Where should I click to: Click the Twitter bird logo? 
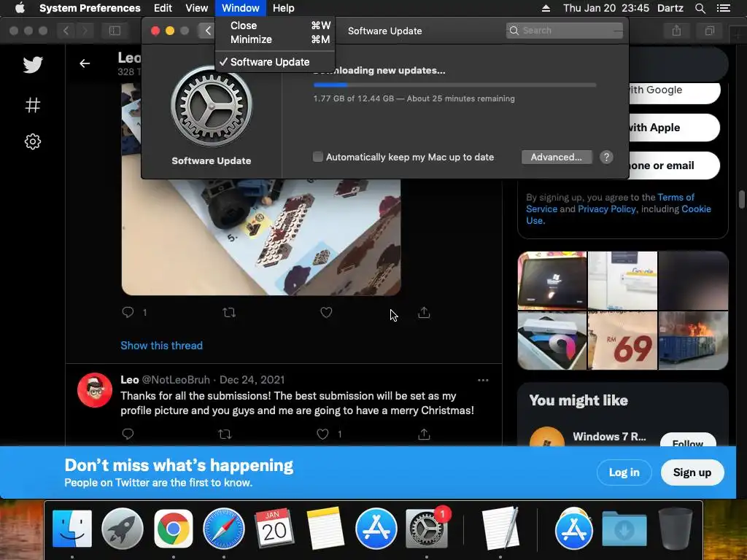point(33,64)
